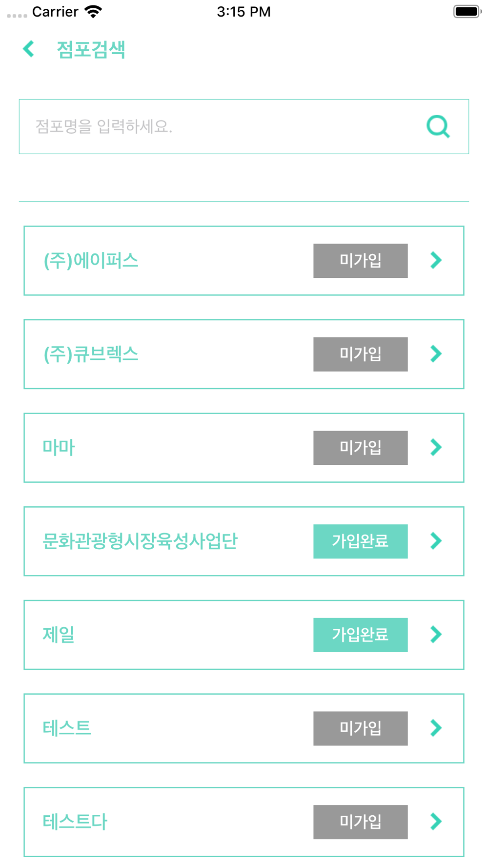This screenshot has height=868, width=488.
Task: Tap the 미가입 badge for 테스트다
Action: (361, 822)
